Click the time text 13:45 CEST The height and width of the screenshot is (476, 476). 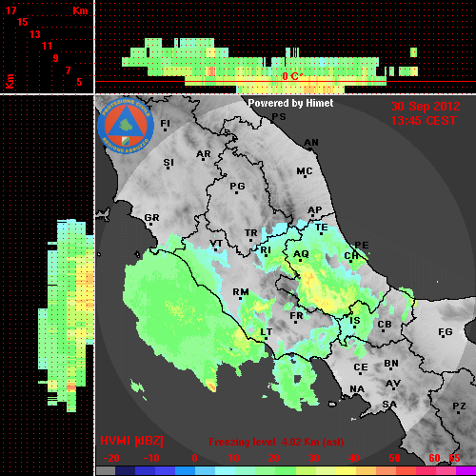click(x=424, y=121)
